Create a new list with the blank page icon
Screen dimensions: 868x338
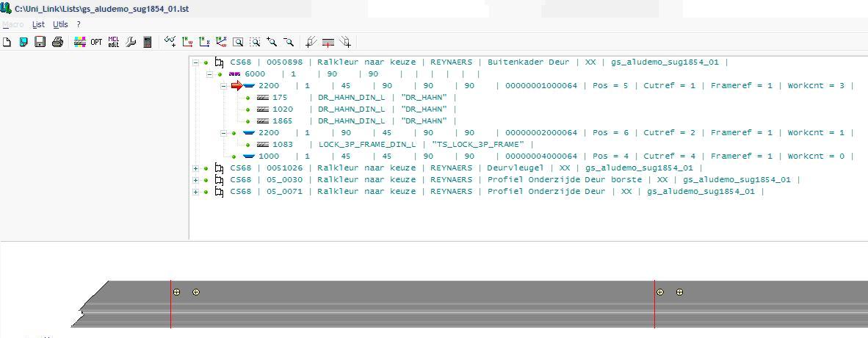[7, 42]
